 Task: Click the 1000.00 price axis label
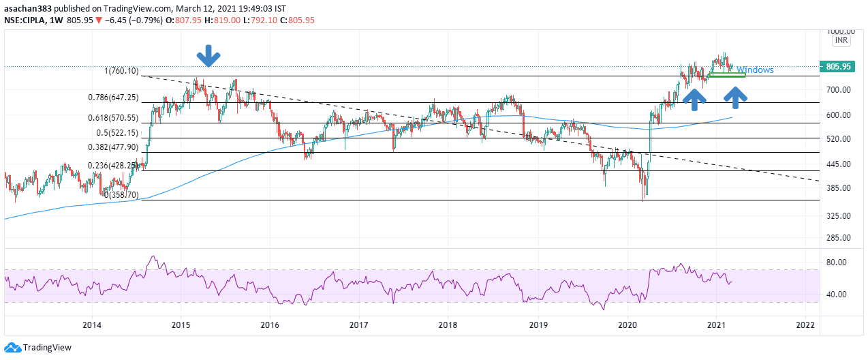coord(841,31)
